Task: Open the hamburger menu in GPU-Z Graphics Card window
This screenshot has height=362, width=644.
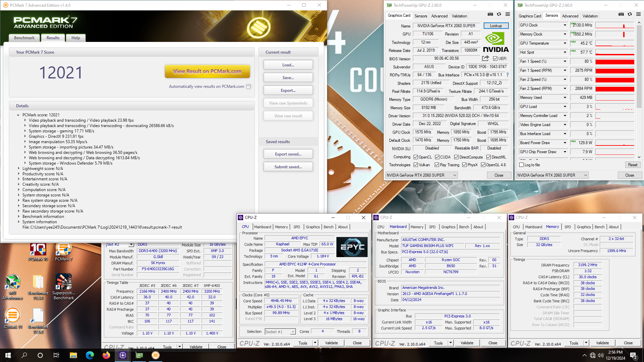Action: click(x=507, y=14)
